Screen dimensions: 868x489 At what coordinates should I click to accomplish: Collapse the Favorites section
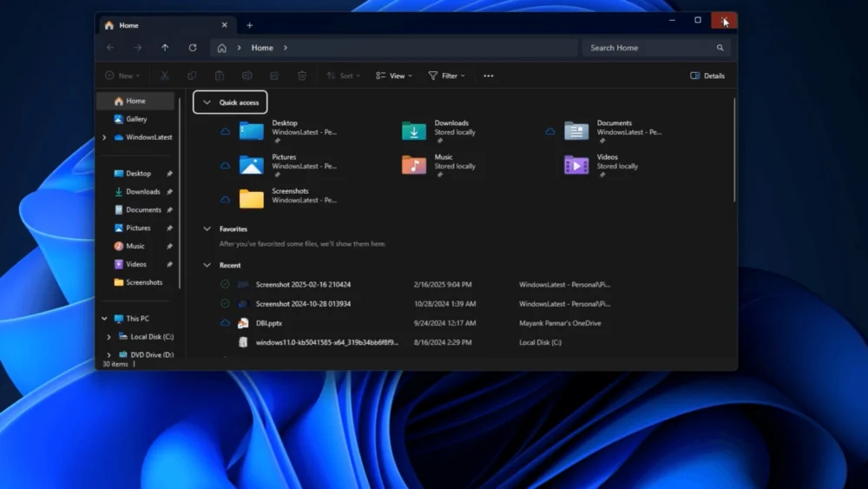click(x=207, y=228)
